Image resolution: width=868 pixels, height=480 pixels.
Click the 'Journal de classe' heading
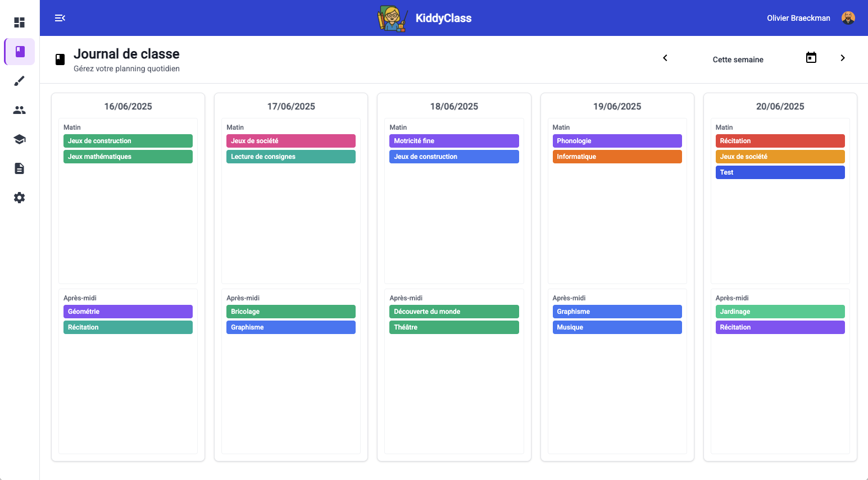[126, 54]
